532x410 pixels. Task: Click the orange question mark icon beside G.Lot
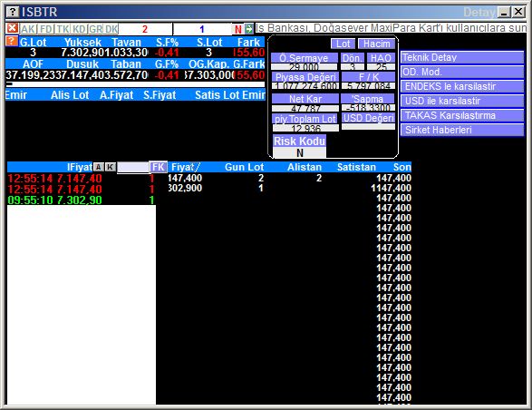click(11, 42)
